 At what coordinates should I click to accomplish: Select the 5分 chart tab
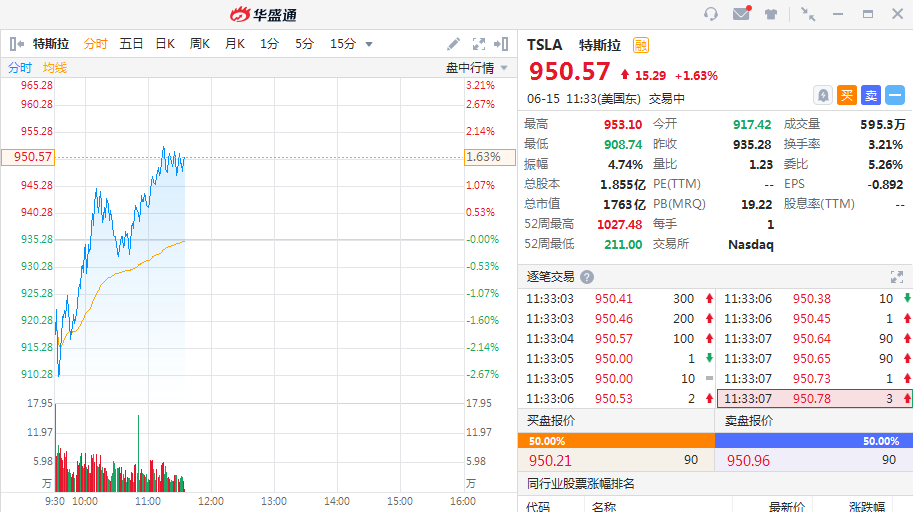pyautogui.click(x=304, y=44)
